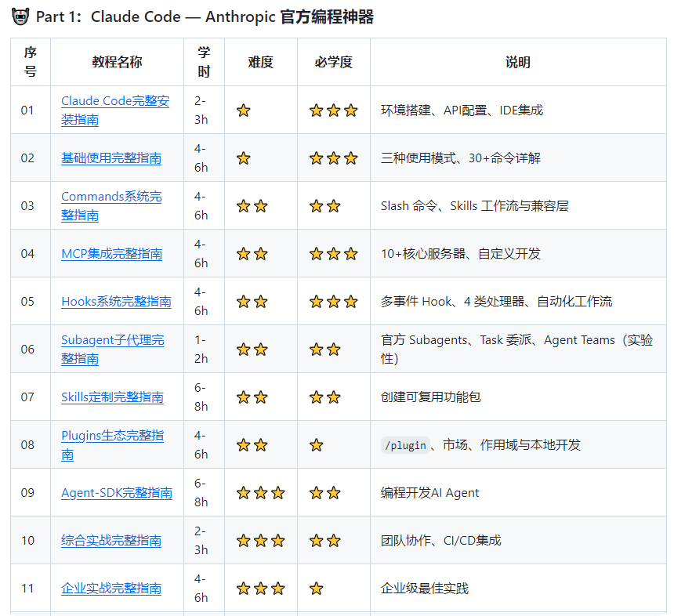The width and height of the screenshot is (674, 616).
Task: Open the Commands系统完整指南 link
Action: [x=111, y=206]
